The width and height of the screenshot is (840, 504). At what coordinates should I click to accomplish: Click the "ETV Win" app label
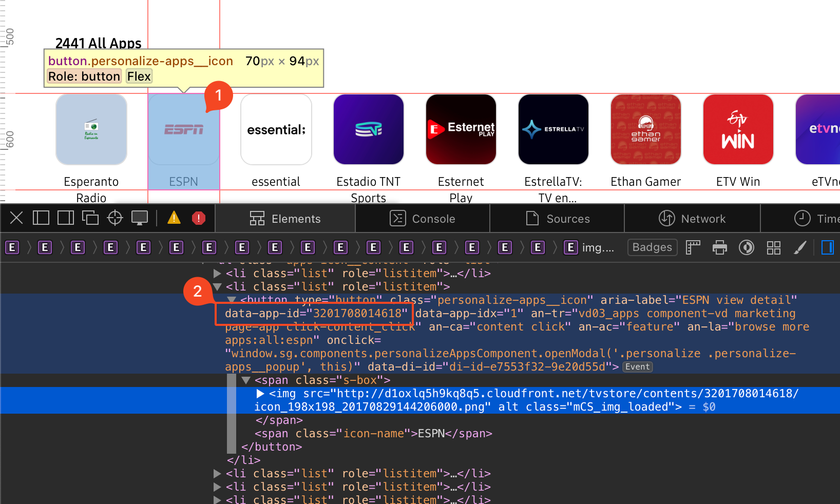(x=738, y=182)
